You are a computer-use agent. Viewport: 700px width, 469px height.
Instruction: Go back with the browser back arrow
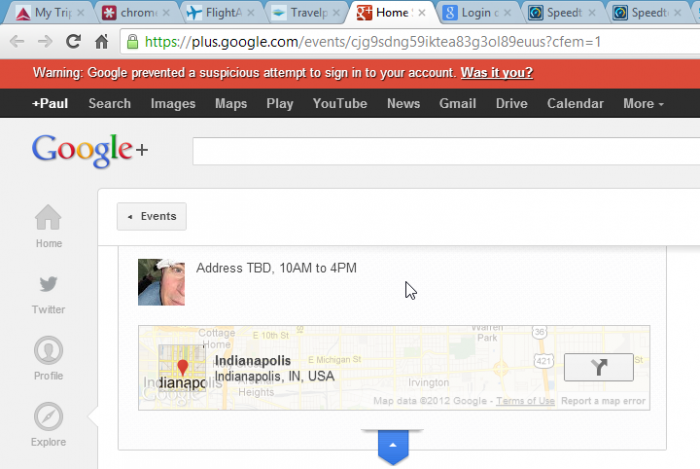point(17,42)
